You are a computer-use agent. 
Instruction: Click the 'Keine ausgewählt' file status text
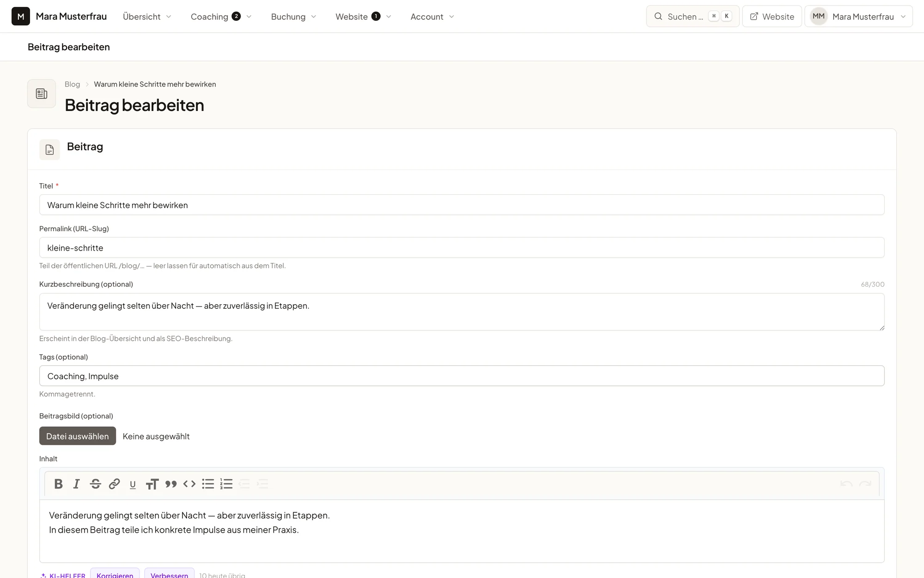[x=156, y=436]
